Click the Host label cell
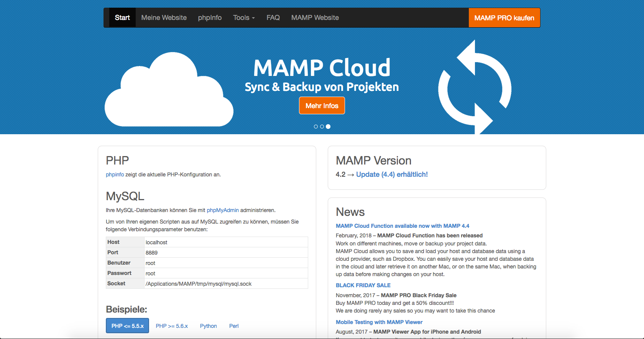644x339 pixels. (x=125, y=242)
